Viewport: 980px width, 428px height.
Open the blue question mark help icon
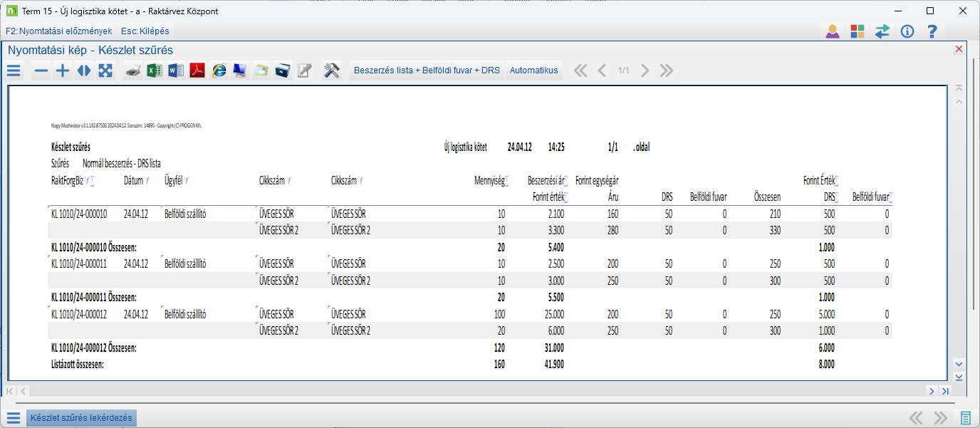pyautogui.click(x=932, y=31)
